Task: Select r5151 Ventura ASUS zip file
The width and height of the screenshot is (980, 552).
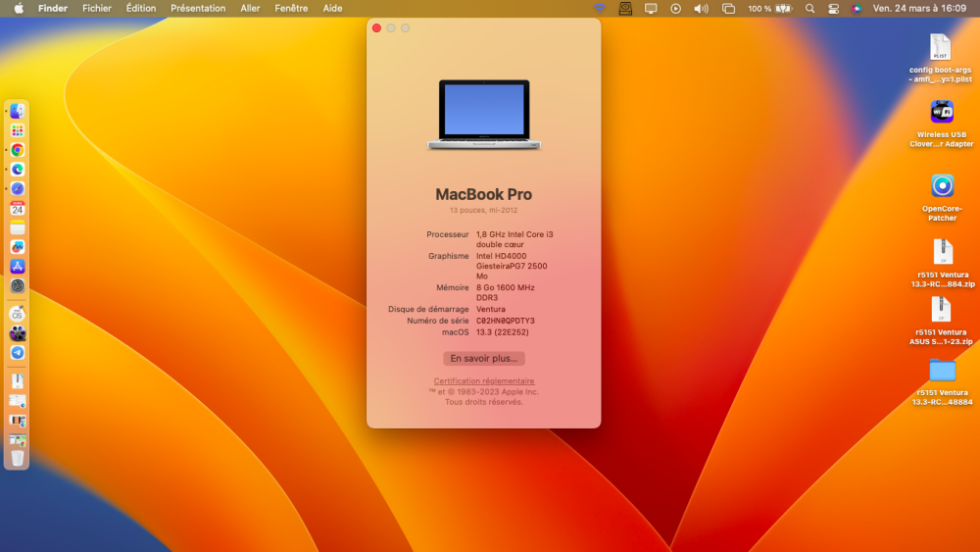Action: click(941, 321)
